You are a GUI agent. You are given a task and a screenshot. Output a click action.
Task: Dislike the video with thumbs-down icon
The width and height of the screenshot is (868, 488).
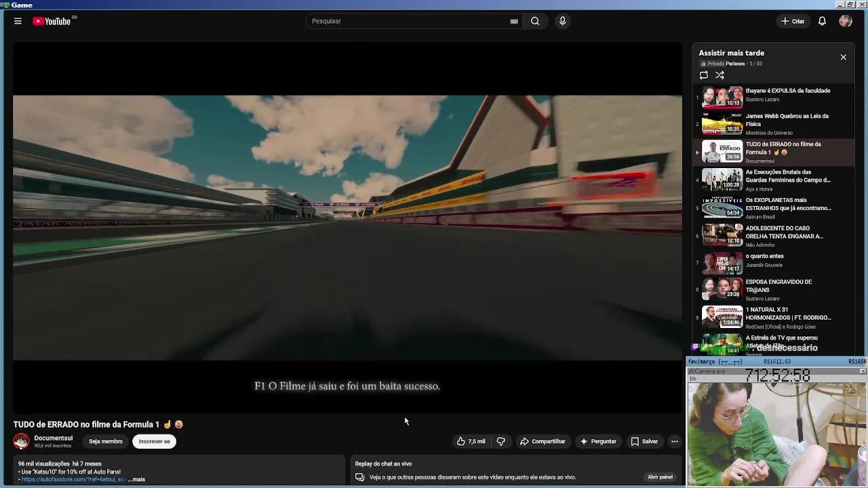pyautogui.click(x=500, y=441)
